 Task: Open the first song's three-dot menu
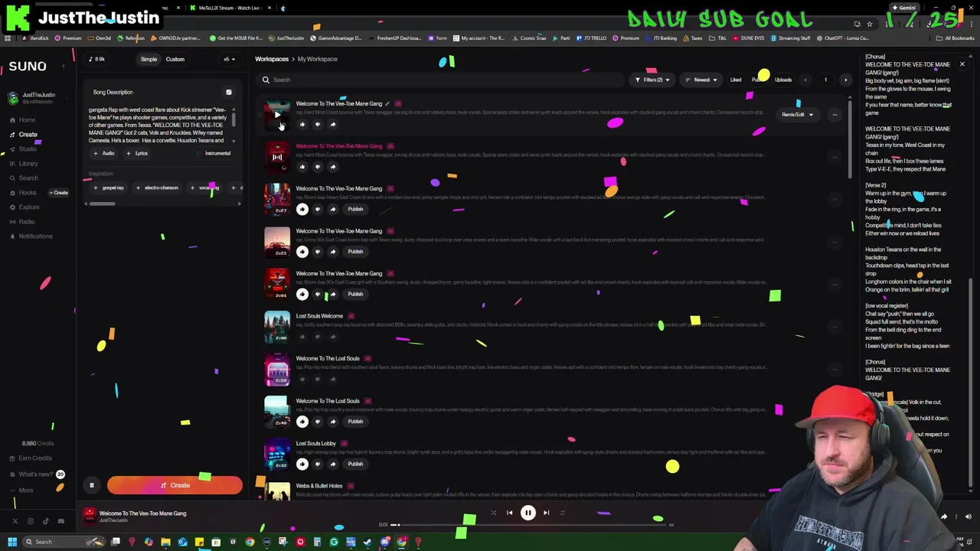click(835, 115)
